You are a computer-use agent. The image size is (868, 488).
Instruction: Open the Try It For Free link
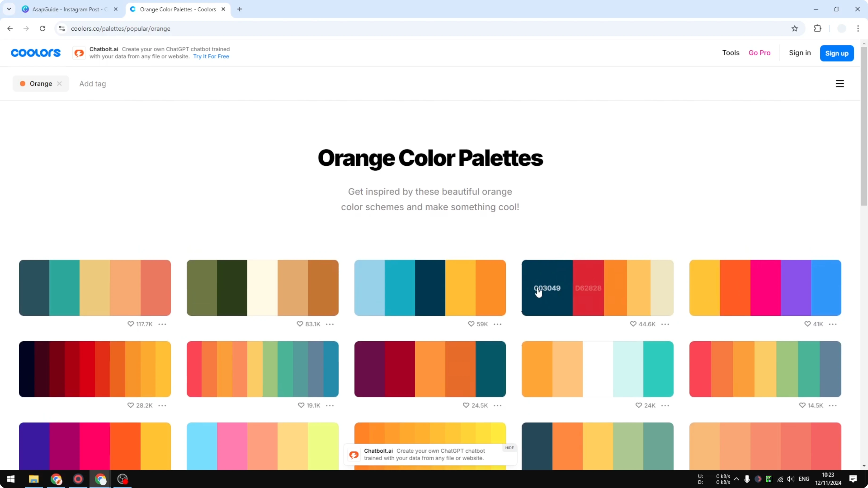211,56
